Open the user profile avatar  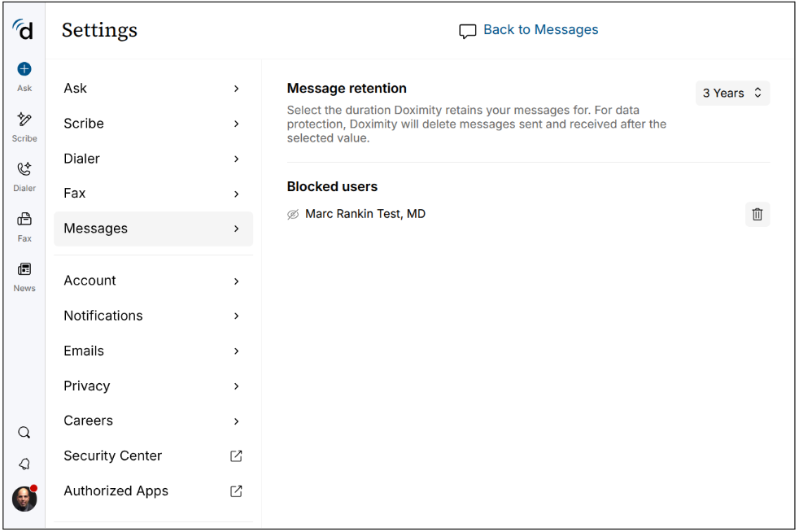point(24,499)
